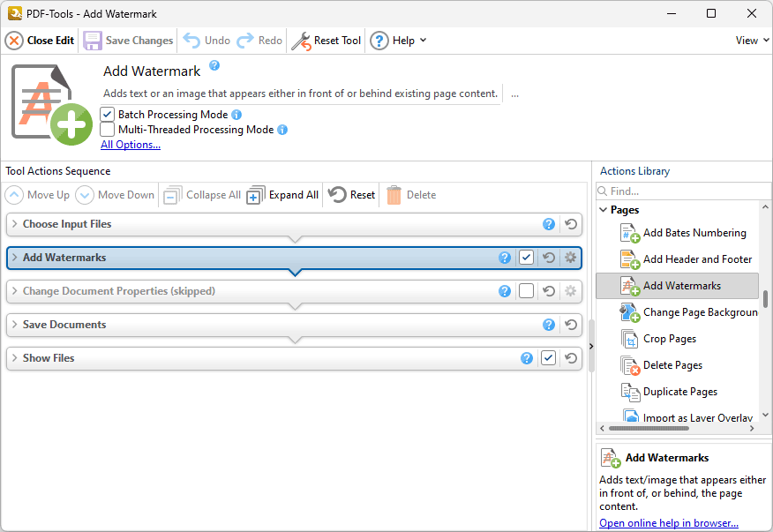The width and height of the screenshot is (773, 532).
Task: Select Add Watermarks in Actions Library
Action: point(677,286)
